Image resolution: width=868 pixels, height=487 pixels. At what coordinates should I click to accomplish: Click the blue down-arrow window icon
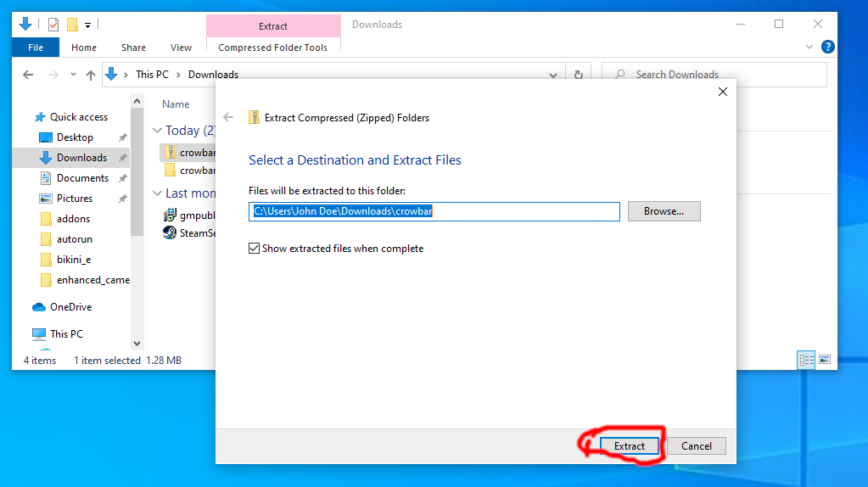click(x=25, y=24)
